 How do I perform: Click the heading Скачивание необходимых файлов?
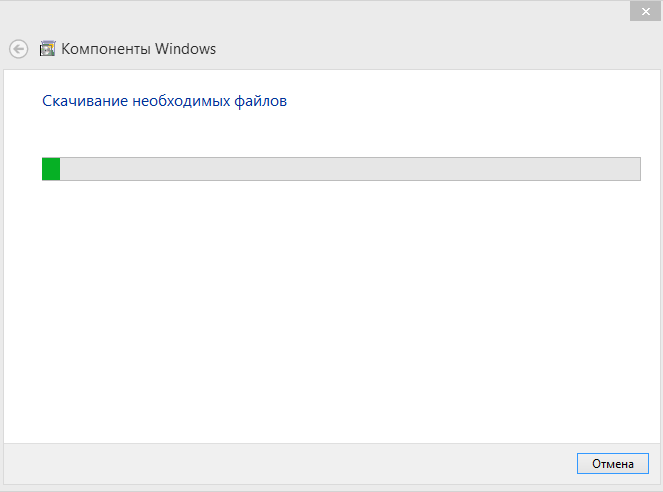coord(164,101)
